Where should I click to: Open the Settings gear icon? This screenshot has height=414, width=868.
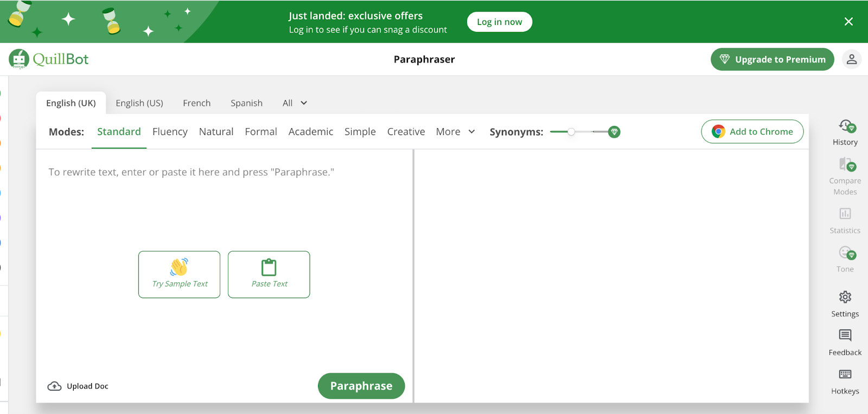(845, 297)
